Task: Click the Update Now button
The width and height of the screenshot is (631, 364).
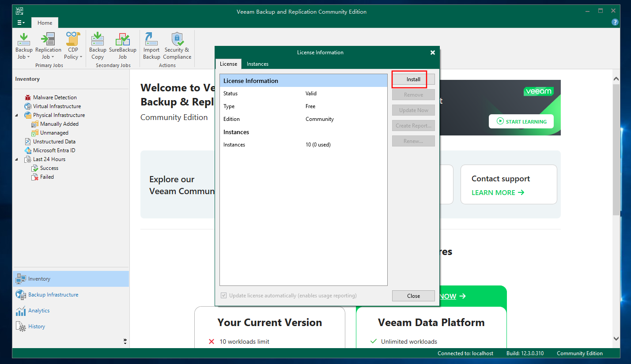Action: 413,110
